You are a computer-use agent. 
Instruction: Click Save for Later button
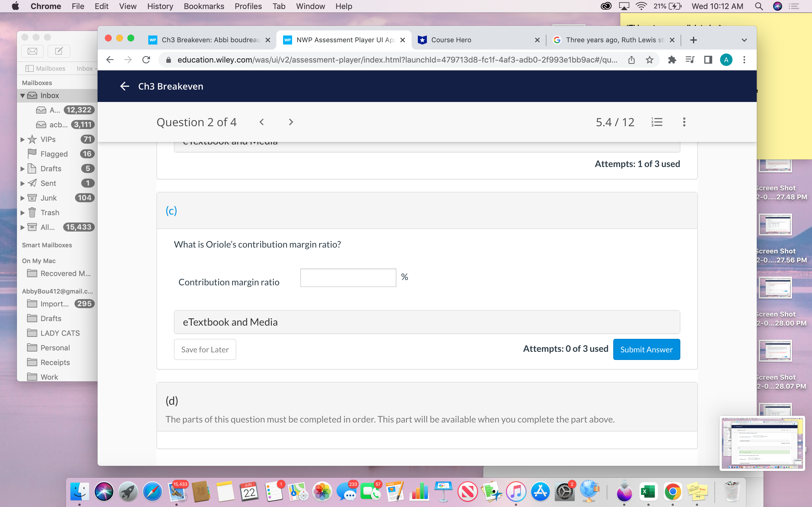click(205, 349)
